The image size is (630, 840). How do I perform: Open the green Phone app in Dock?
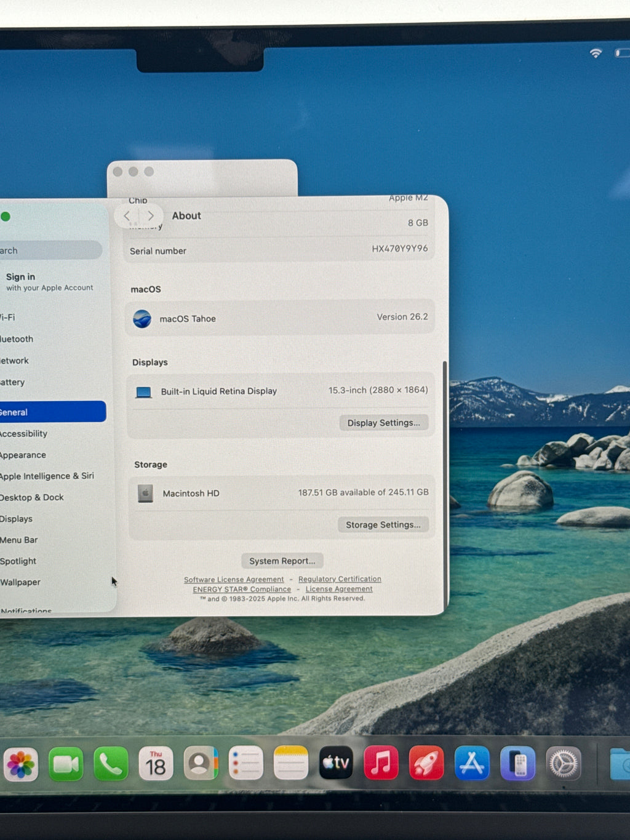pyautogui.click(x=111, y=764)
